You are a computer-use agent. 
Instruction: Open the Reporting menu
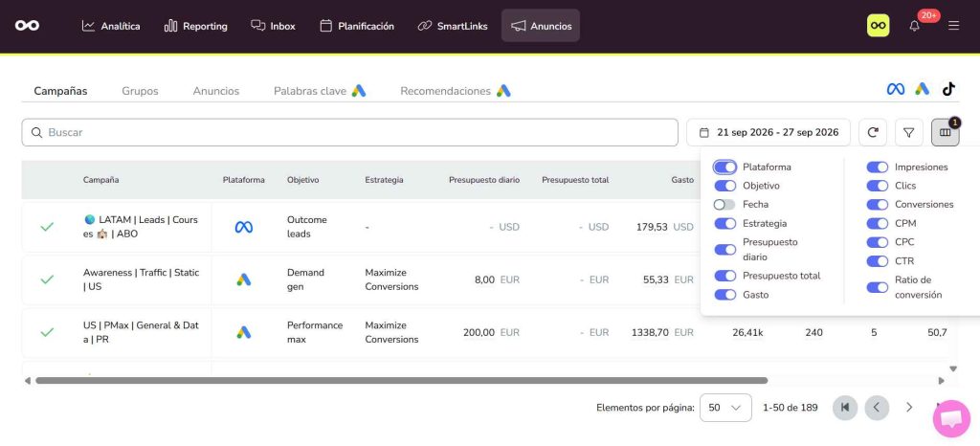click(x=195, y=26)
